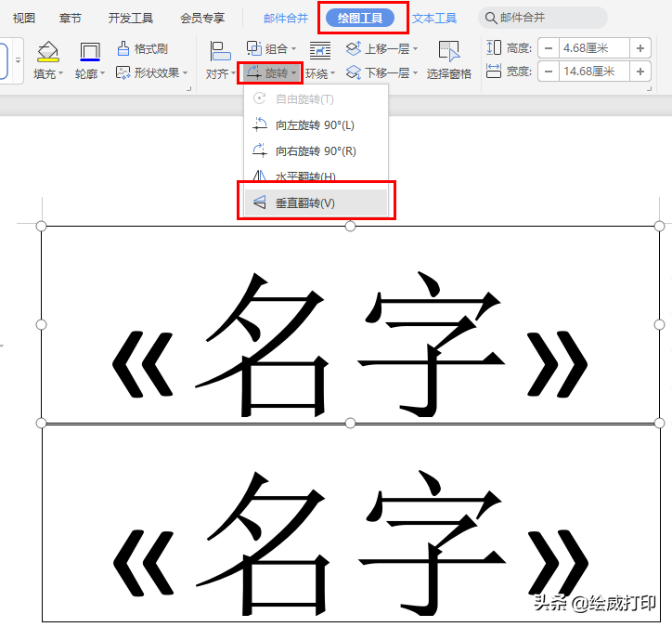The height and width of the screenshot is (627, 672).
Task: Expand the 上移一层 dropdown arrow
Action: 415,49
